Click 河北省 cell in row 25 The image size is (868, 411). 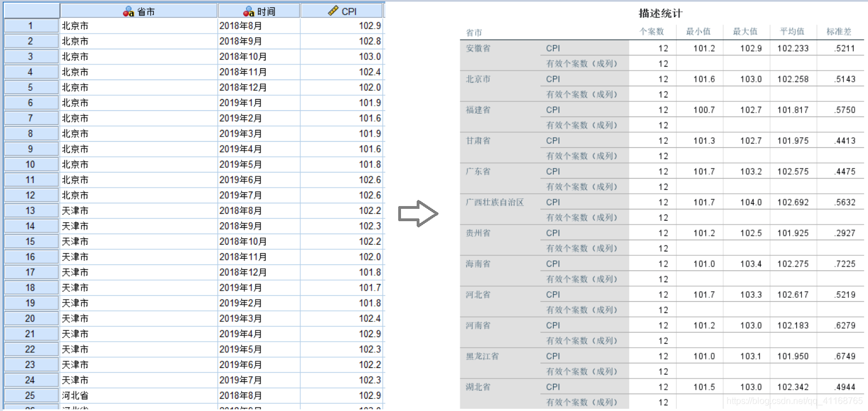(x=139, y=395)
